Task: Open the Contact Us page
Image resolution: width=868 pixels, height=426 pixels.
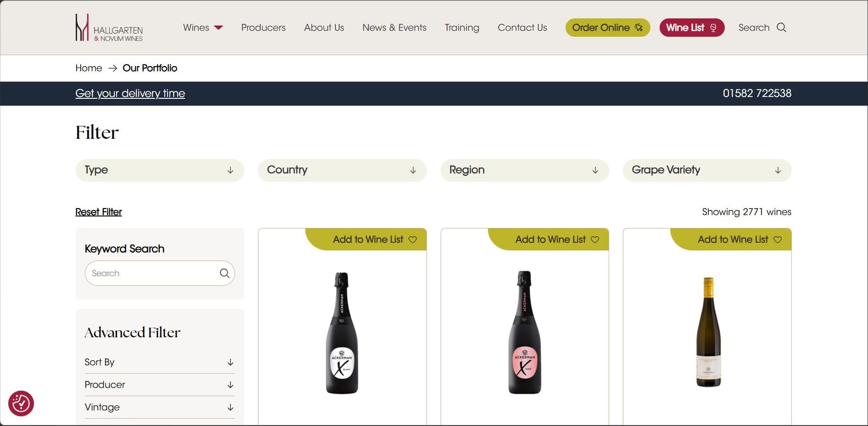Action: pos(522,28)
